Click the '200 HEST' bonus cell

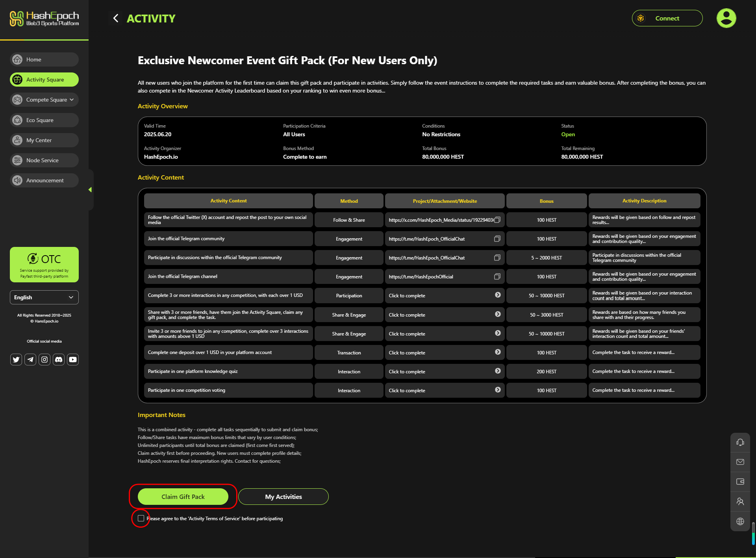tap(547, 371)
